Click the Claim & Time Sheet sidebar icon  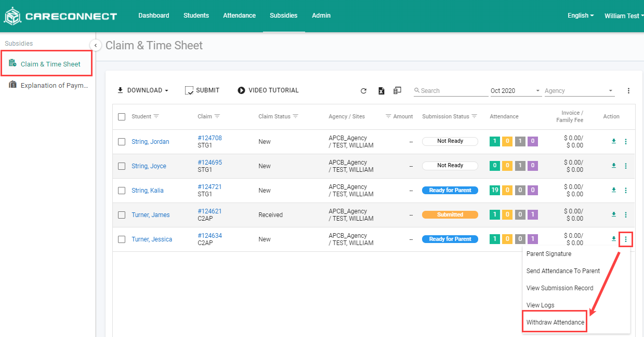pos(12,63)
